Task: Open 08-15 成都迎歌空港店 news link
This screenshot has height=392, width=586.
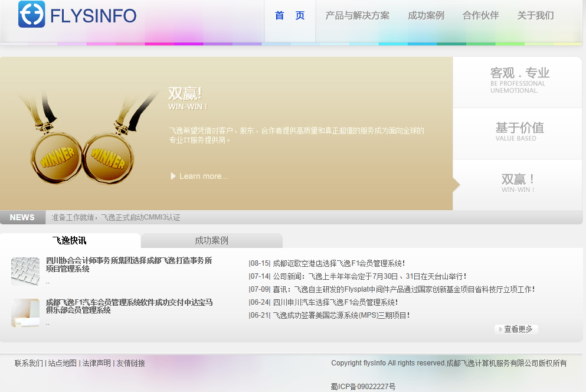Action: pos(338,263)
